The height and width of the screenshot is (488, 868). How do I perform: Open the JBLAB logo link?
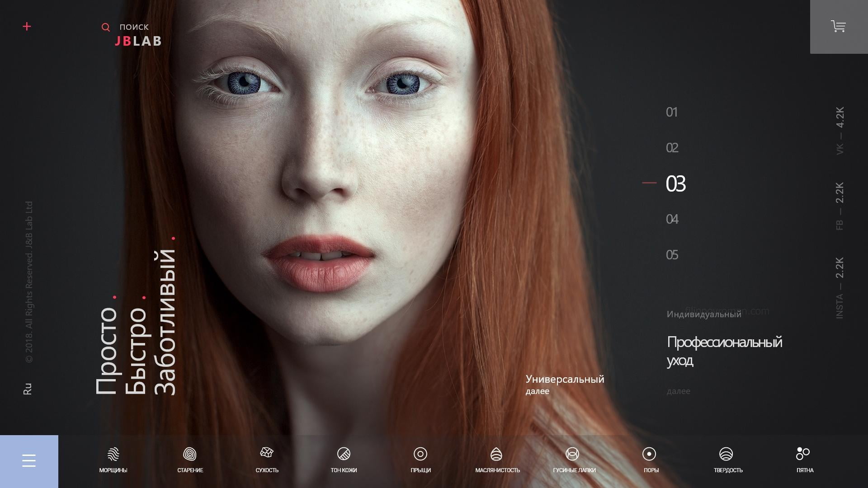point(138,41)
